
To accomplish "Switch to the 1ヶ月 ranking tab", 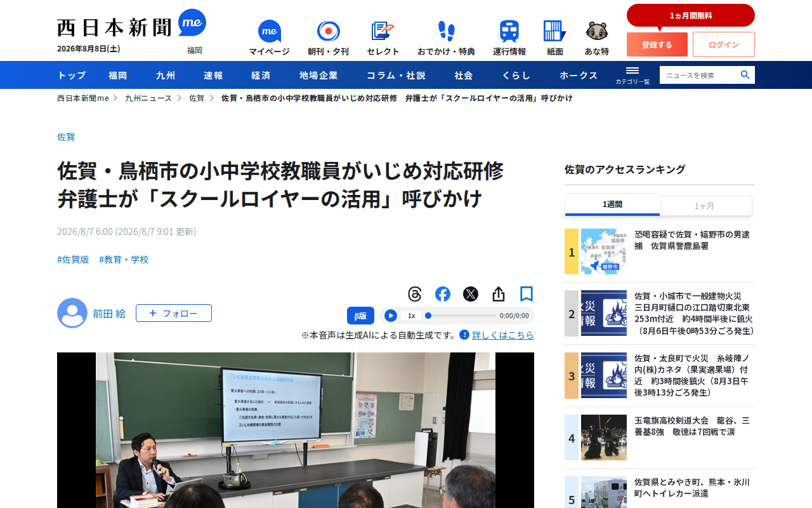I will click(x=704, y=206).
